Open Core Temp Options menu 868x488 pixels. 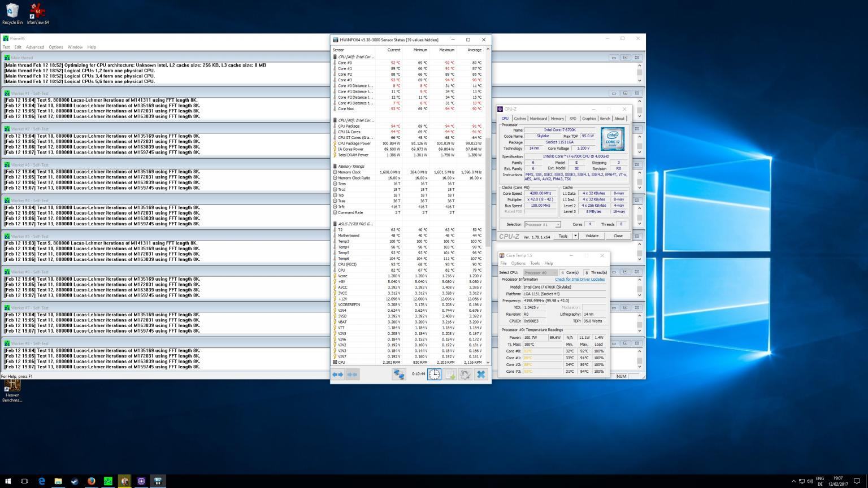(x=518, y=263)
